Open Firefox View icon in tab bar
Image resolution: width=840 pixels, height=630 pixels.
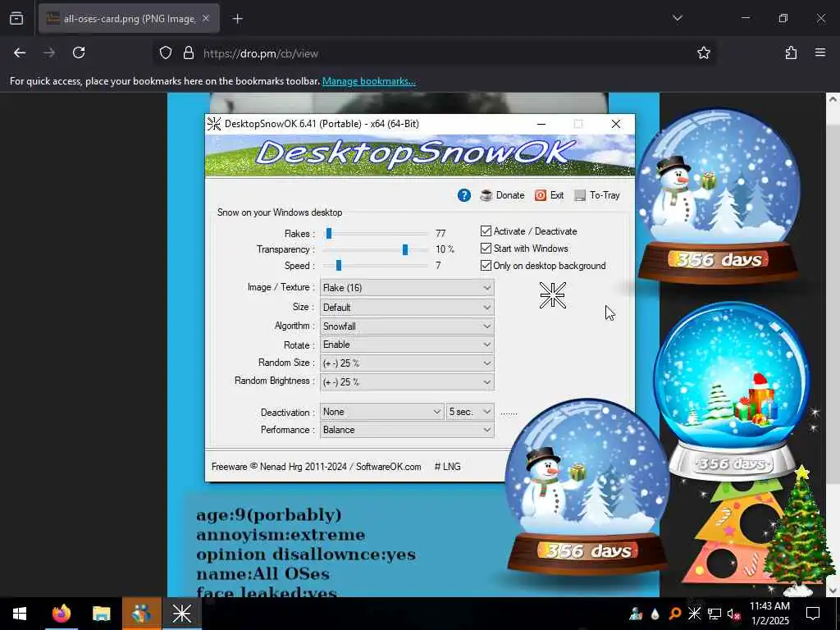pos(16,19)
